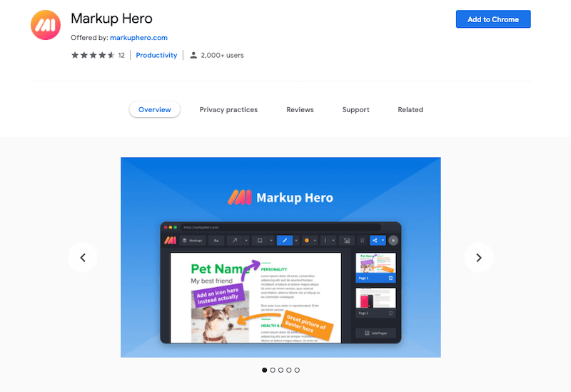Open the Related tab
The height and width of the screenshot is (392, 571).
pyautogui.click(x=410, y=110)
